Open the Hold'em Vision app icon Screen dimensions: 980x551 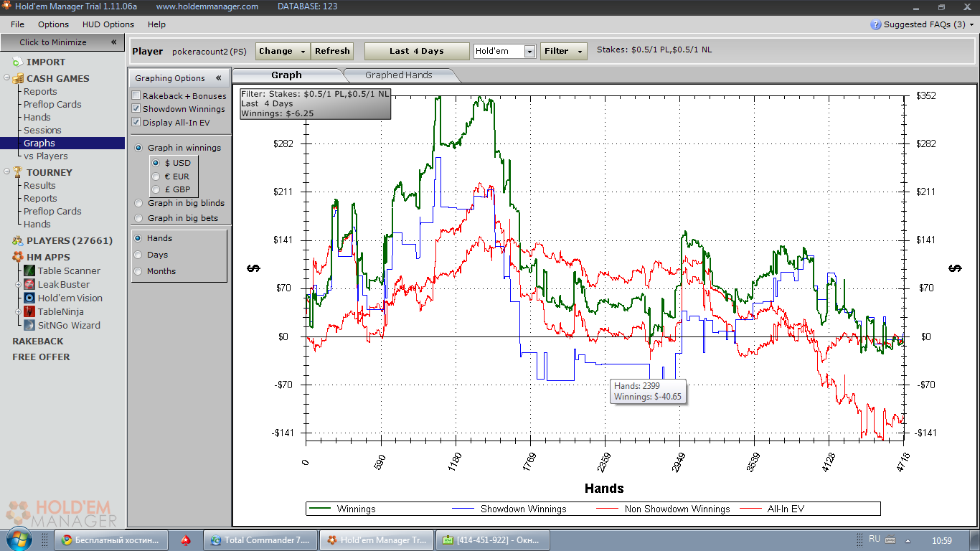coord(29,298)
